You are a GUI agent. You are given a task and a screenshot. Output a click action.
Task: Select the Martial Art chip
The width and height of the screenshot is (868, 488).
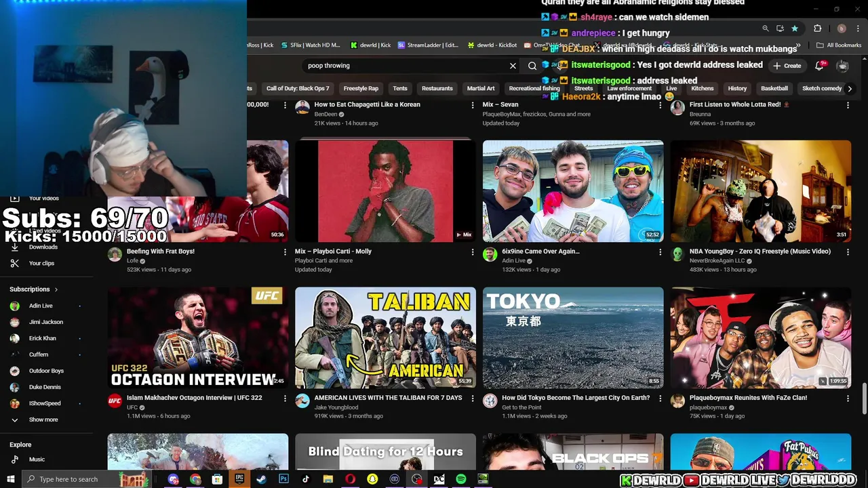pos(481,89)
